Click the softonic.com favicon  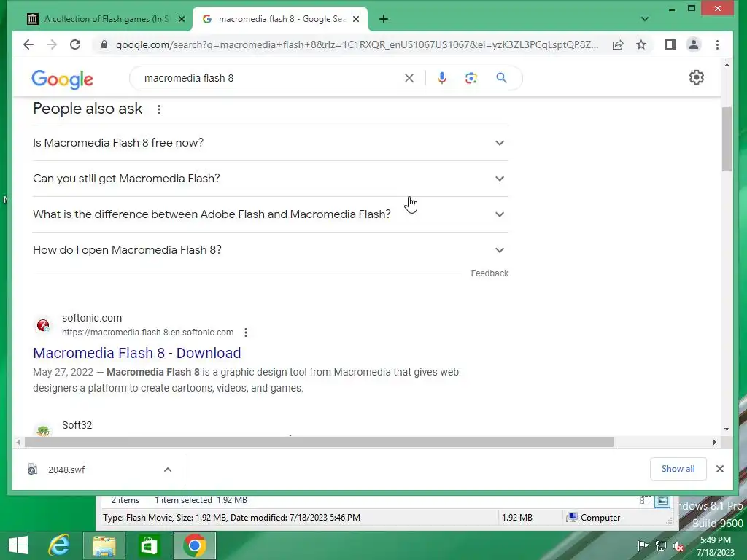point(43,325)
